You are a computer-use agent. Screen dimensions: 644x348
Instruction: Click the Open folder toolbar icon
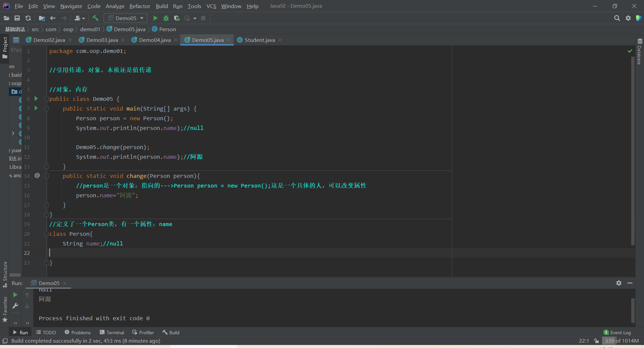[x=6, y=18]
